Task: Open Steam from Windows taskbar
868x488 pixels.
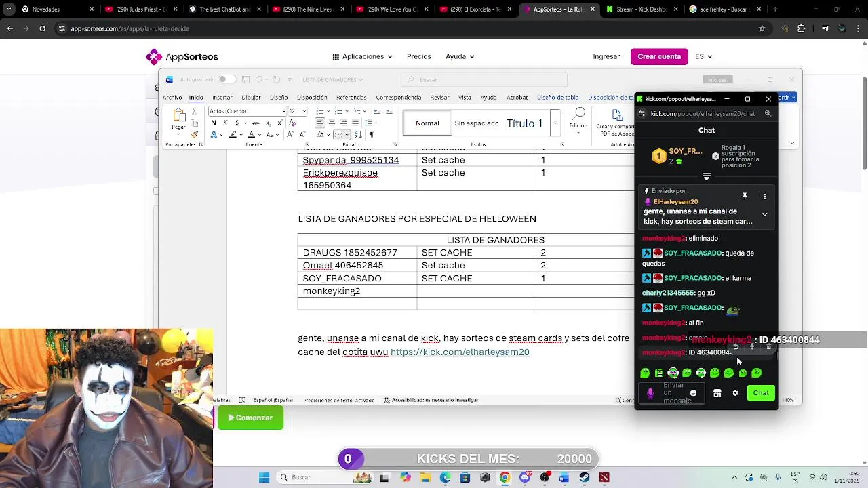Action: click(x=584, y=477)
